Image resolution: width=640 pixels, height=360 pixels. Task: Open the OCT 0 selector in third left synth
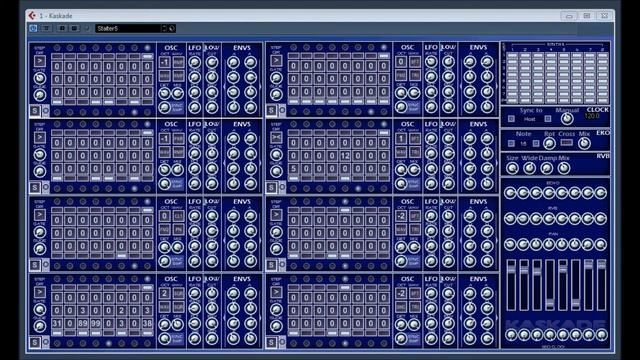coord(164,216)
